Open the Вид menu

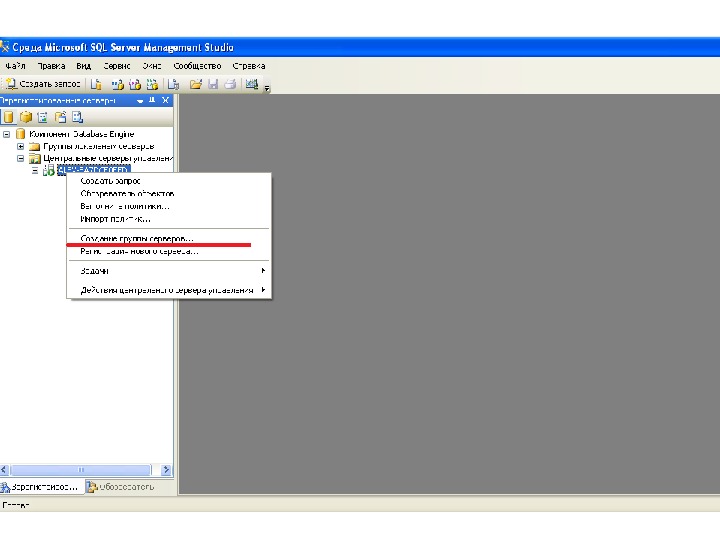pos(84,66)
